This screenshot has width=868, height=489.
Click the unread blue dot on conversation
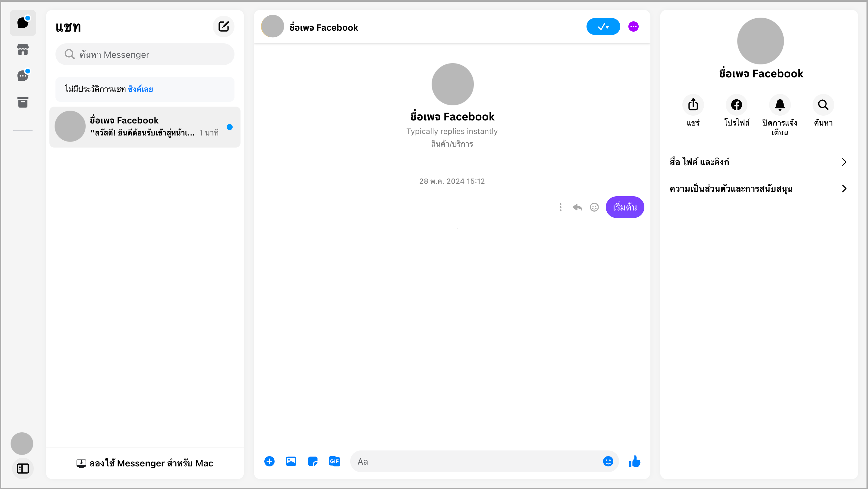click(x=229, y=127)
